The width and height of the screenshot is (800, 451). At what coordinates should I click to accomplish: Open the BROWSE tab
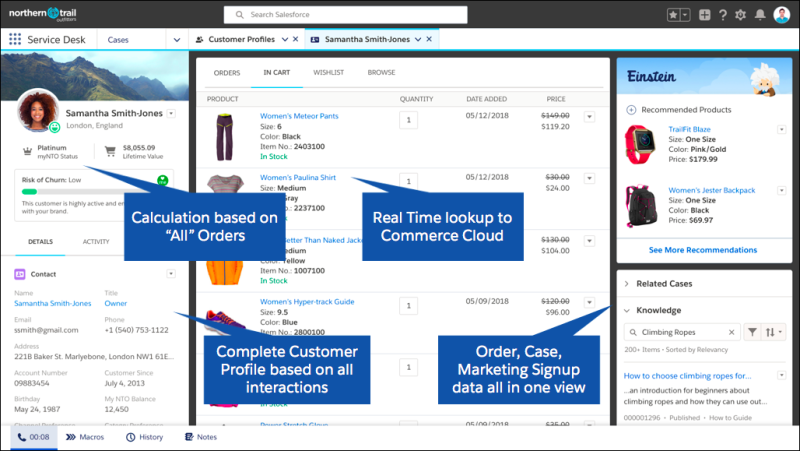pyautogui.click(x=381, y=72)
